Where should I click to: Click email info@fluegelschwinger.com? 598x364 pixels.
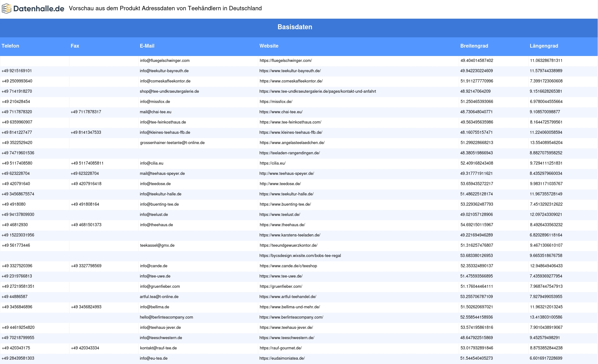coord(165,61)
